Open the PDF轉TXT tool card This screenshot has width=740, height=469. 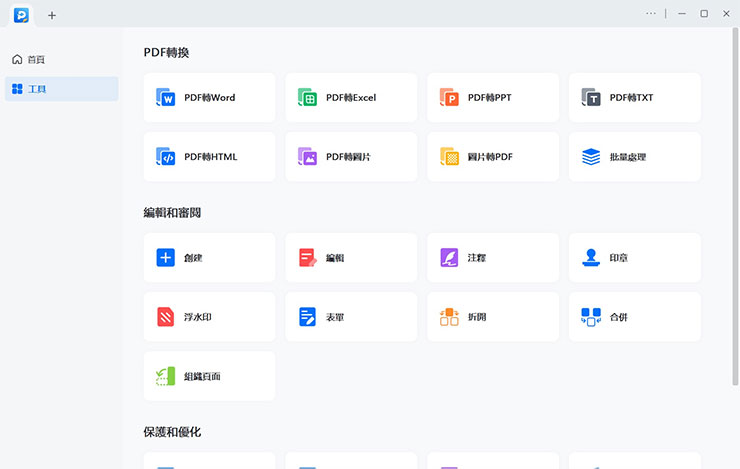(635, 98)
